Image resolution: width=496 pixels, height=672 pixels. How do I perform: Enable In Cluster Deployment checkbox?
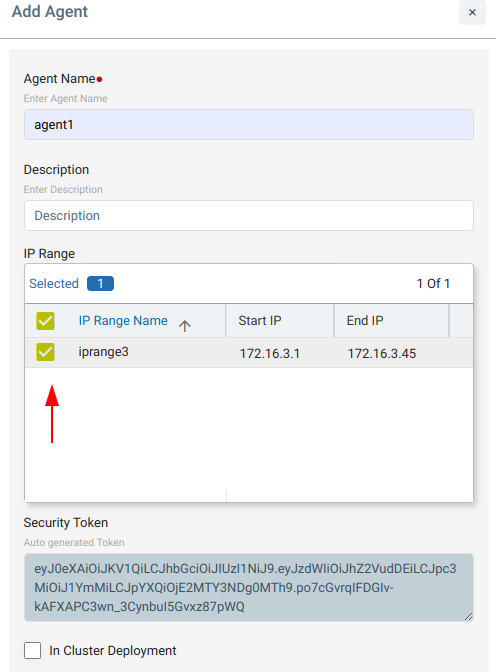tap(33, 650)
